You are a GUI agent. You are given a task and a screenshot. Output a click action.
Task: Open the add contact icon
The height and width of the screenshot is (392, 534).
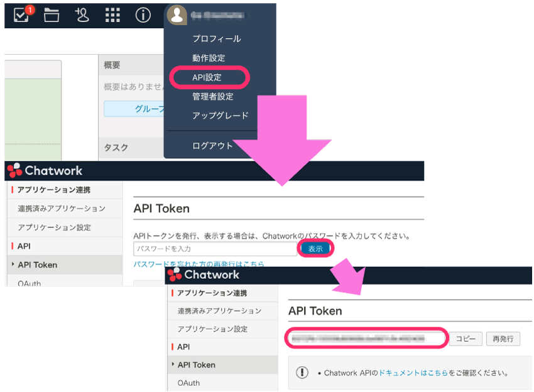82,15
